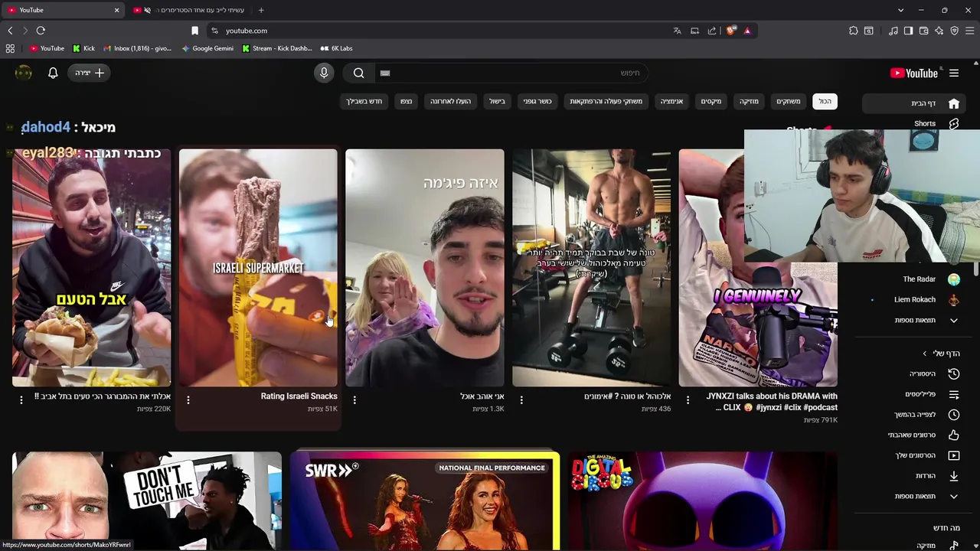
Task: Select the 'בישול' filter chip
Action: [498, 101]
